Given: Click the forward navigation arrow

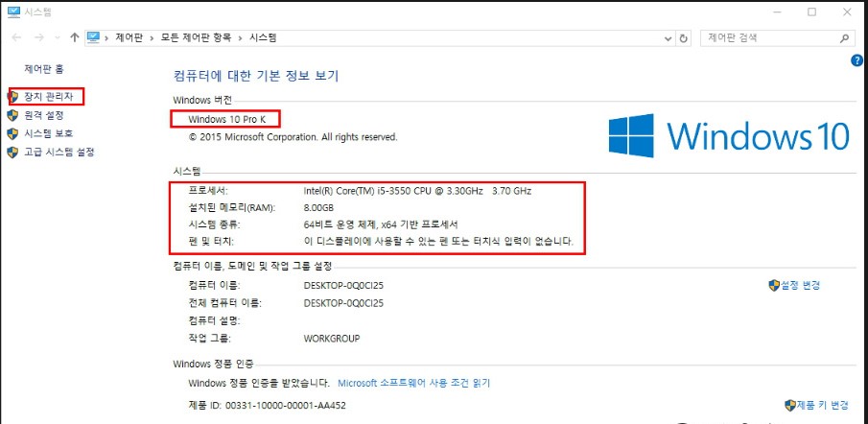Looking at the screenshot, I should [38, 37].
